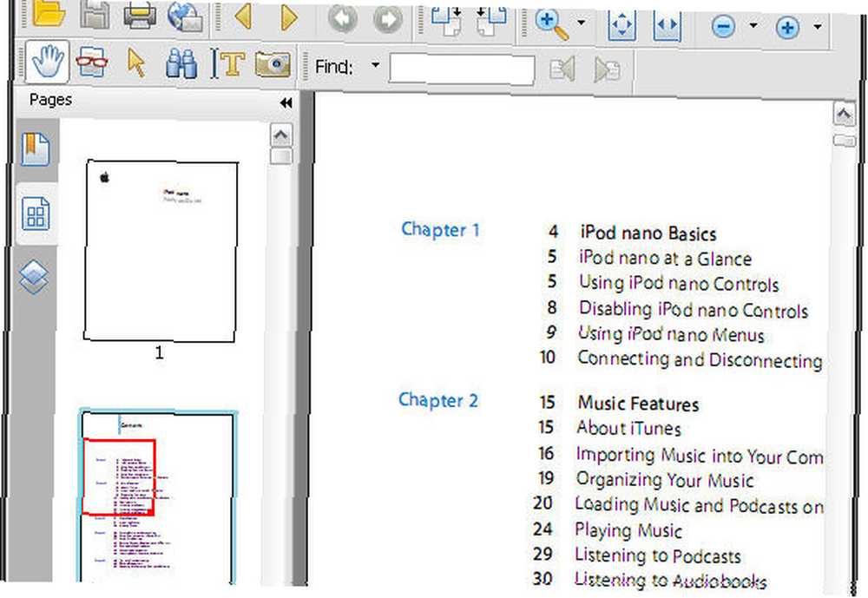Open the Zoom tool dropdown arrow
The height and width of the screenshot is (598, 868).
[581, 23]
